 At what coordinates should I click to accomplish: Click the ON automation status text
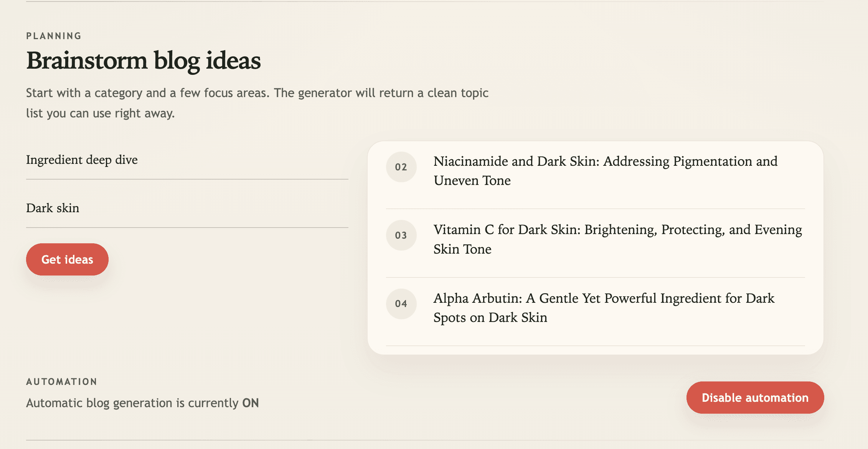tap(250, 403)
